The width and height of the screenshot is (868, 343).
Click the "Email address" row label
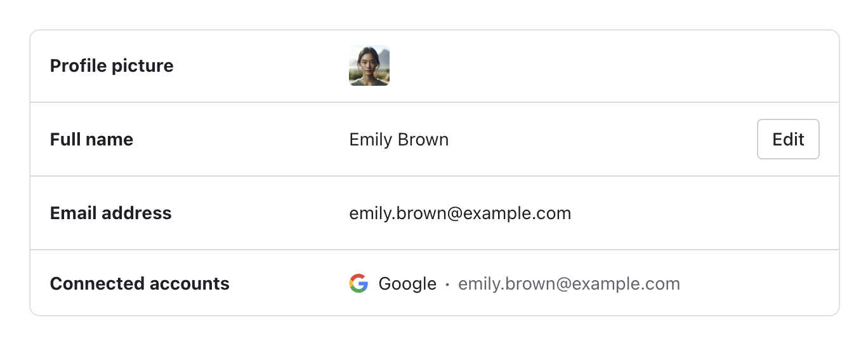coord(110,213)
